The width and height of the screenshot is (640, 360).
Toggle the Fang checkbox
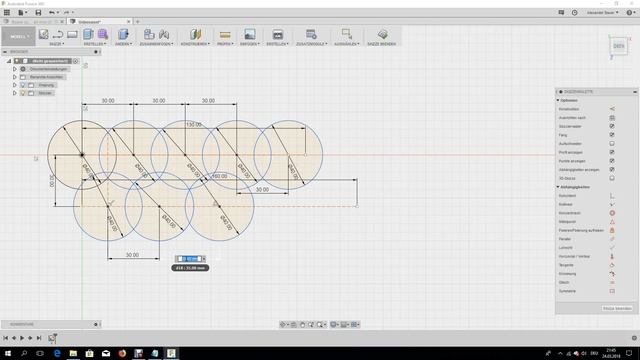click(612, 135)
